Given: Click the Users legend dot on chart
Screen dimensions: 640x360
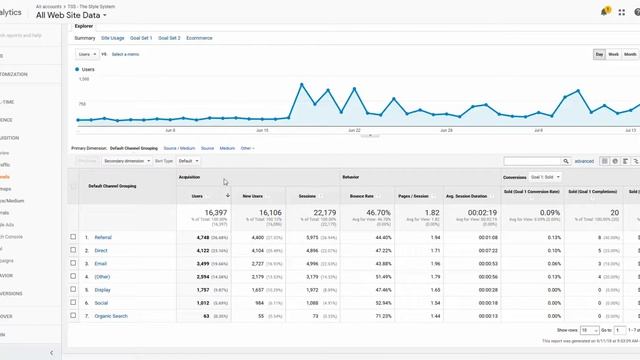Looking at the screenshot, I should tap(77, 69).
